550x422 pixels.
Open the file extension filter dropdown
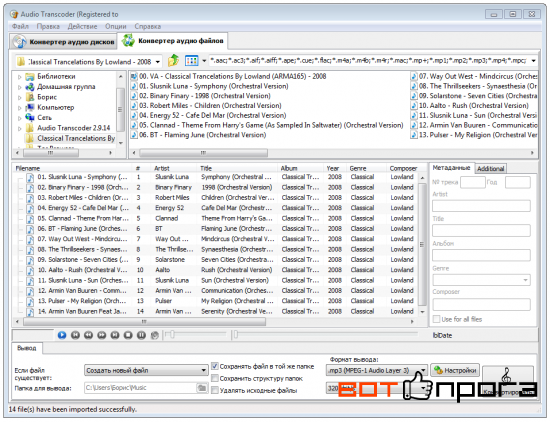[533, 61]
